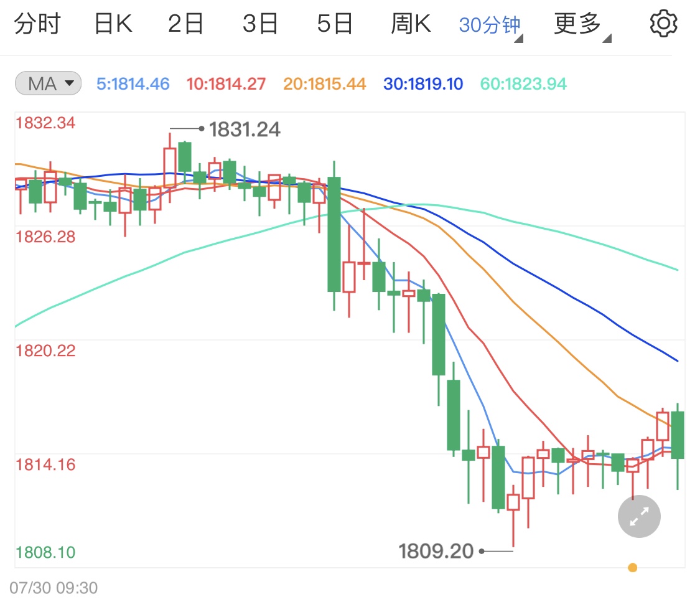The image size is (700, 607).
Task: Click the high price label 1831.24
Action: pyautogui.click(x=245, y=129)
